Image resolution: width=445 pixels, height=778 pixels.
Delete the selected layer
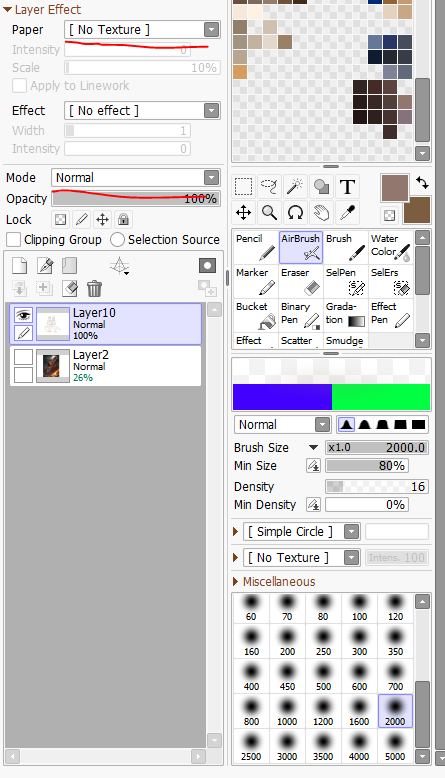click(94, 288)
